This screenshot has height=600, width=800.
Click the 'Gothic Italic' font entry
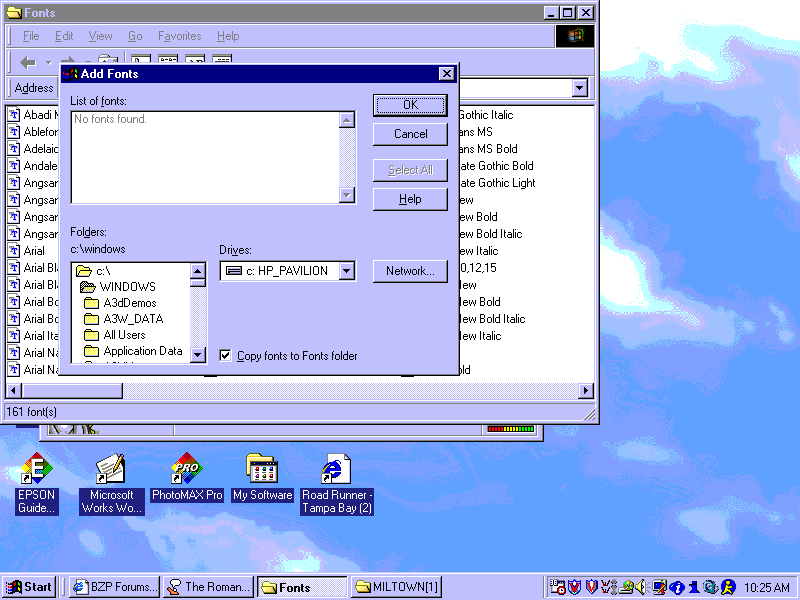pyautogui.click(x=486, y=115)
